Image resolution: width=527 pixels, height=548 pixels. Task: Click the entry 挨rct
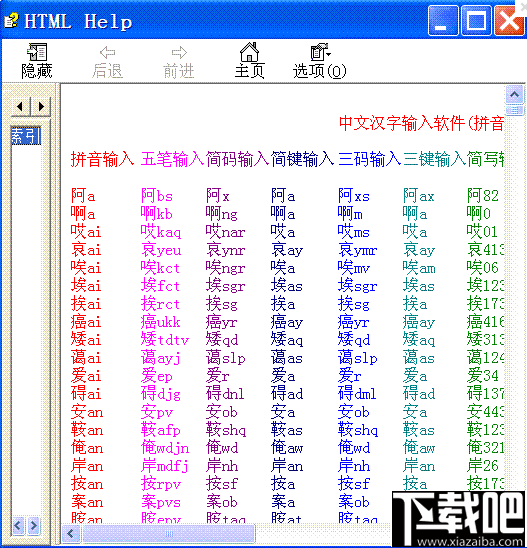click(x=160, y=304)
